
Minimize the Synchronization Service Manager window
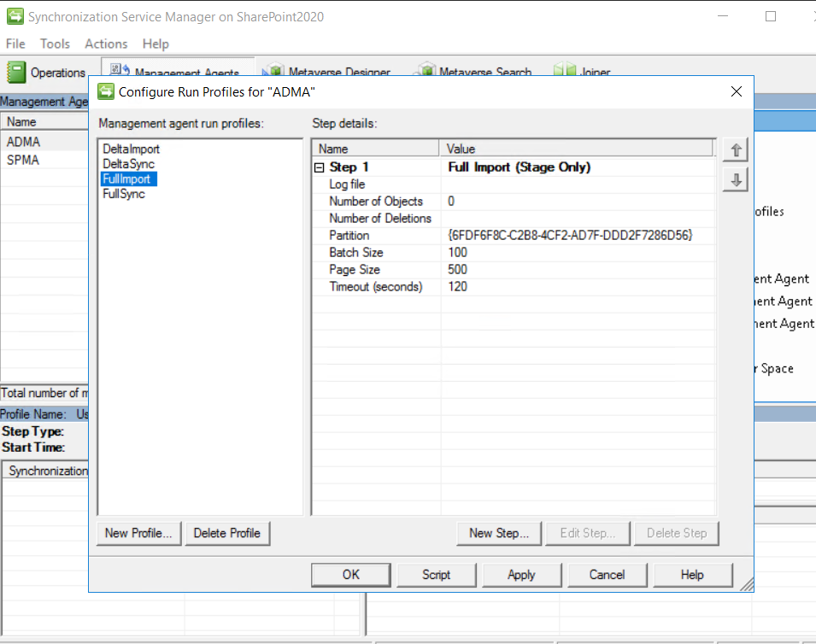(x=723, y=16)
